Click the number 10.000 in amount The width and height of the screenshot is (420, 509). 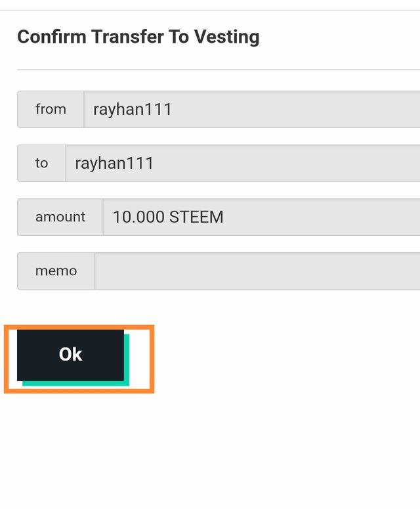pos(138,217)
